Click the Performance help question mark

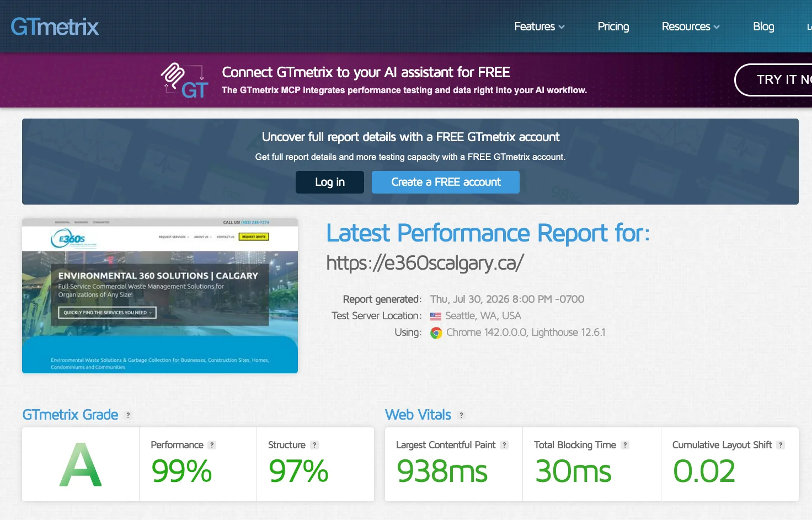pos(212,445)
